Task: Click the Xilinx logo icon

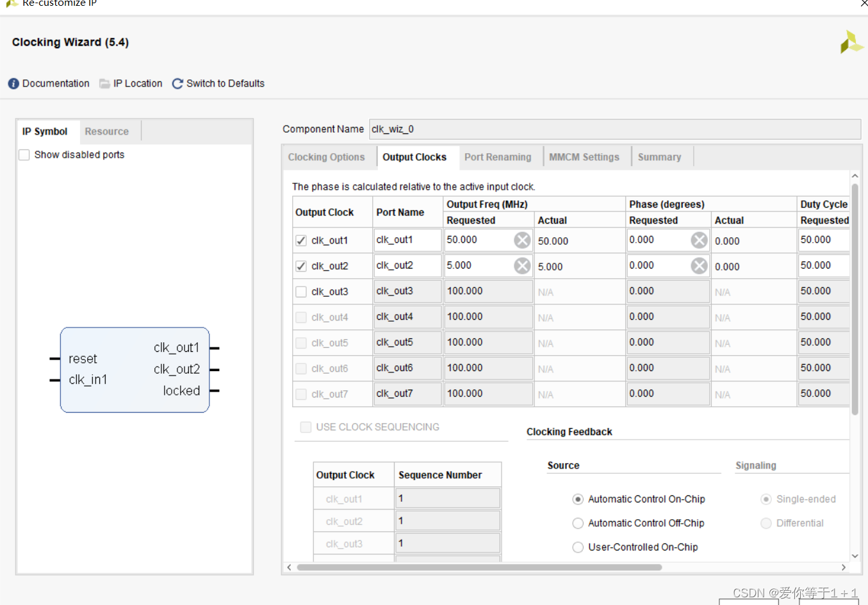Action: coord(851,42)
